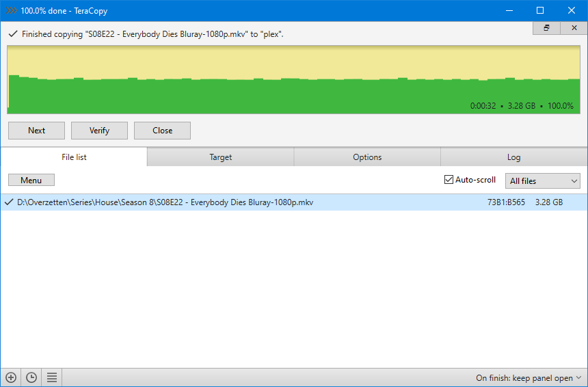This screenshot has height=387, width=588.
Task: Click the Finished copying status message
Action: click(152, 34)
